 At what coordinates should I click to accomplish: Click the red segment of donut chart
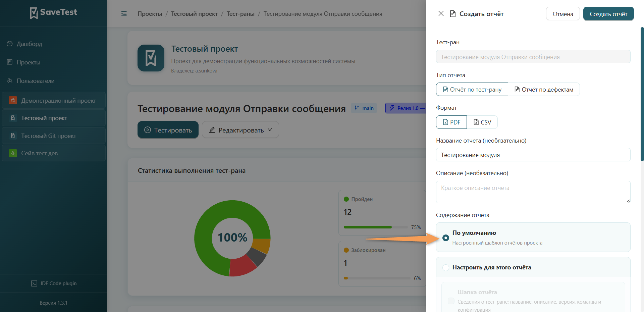(x=242, y=266)
